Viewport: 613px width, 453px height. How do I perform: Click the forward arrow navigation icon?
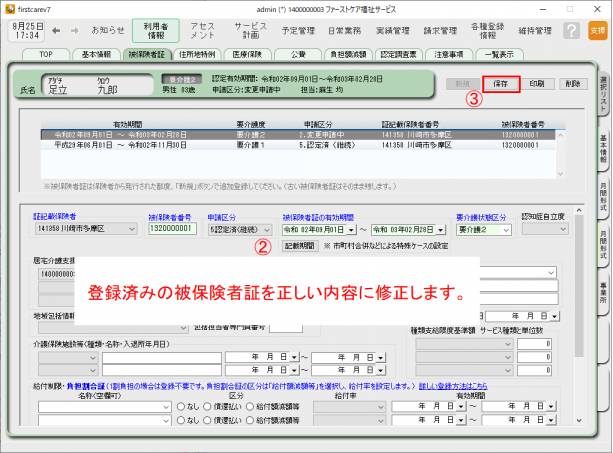click(71, 30)
